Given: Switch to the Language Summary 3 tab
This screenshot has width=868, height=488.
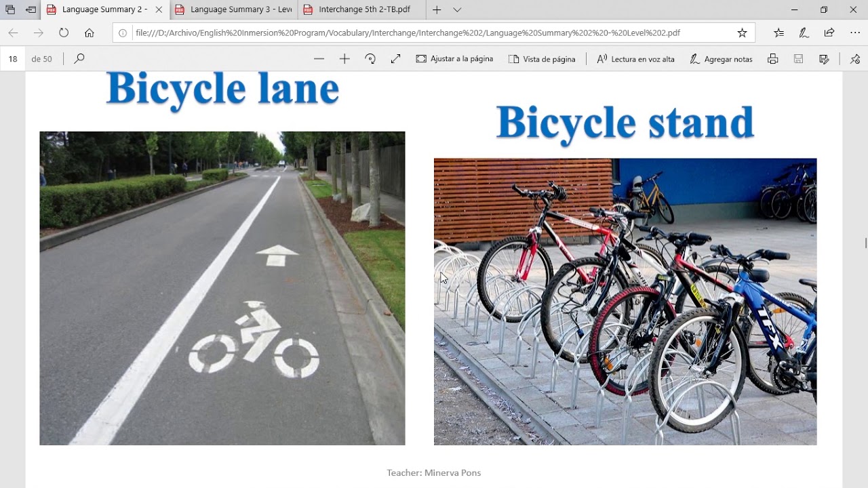Looking at the screenshot, I should click(x=234, y=9).
